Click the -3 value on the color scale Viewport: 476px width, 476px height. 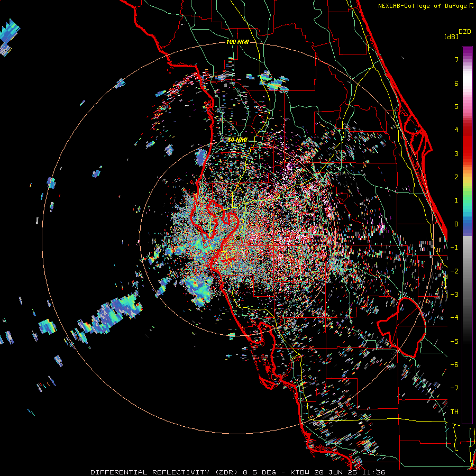(x=454, y=295)
